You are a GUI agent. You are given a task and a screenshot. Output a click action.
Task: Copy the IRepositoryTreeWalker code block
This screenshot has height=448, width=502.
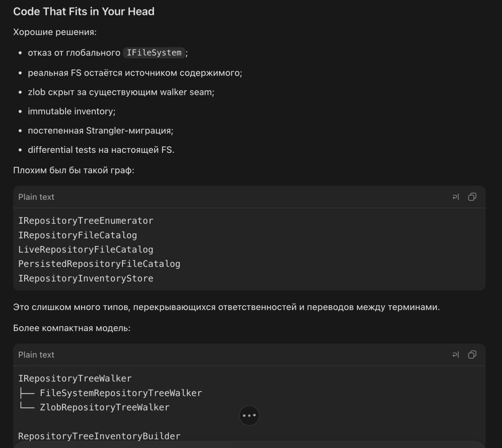(472, 354)
